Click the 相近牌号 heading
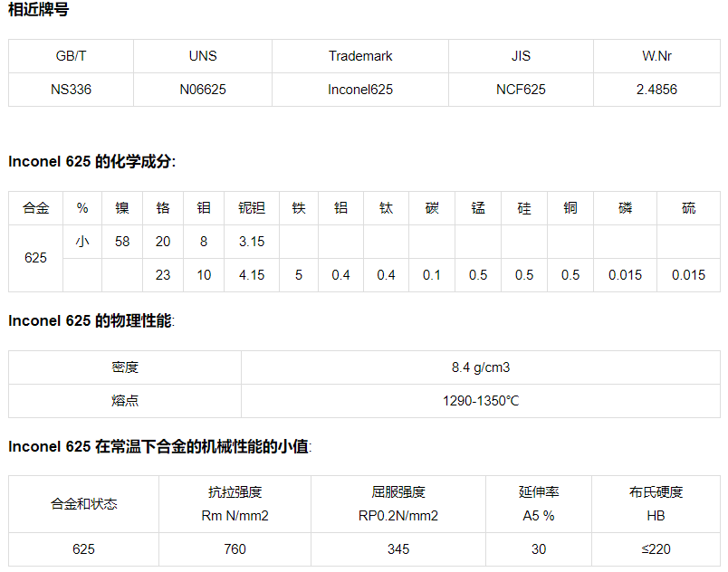This screenshot has width=728, height=572. [39, 9]
